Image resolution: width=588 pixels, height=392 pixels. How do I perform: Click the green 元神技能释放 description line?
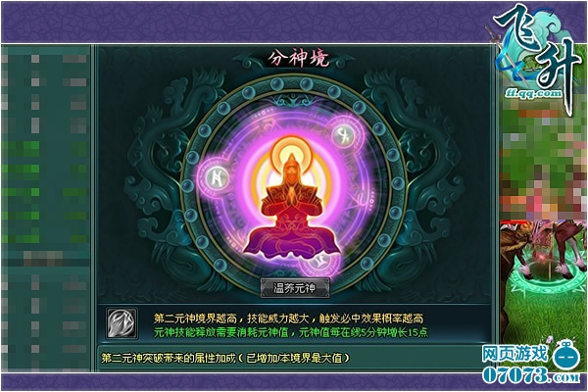tap(291, 332)
